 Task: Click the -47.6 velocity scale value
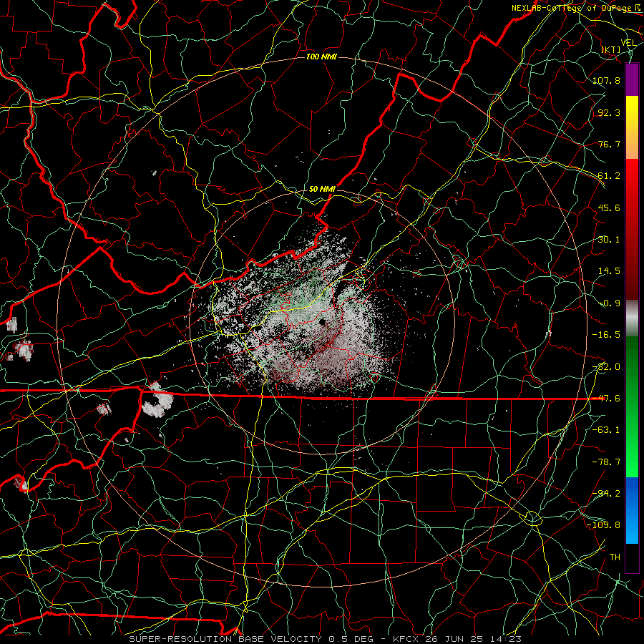click(x=606, y=399)
